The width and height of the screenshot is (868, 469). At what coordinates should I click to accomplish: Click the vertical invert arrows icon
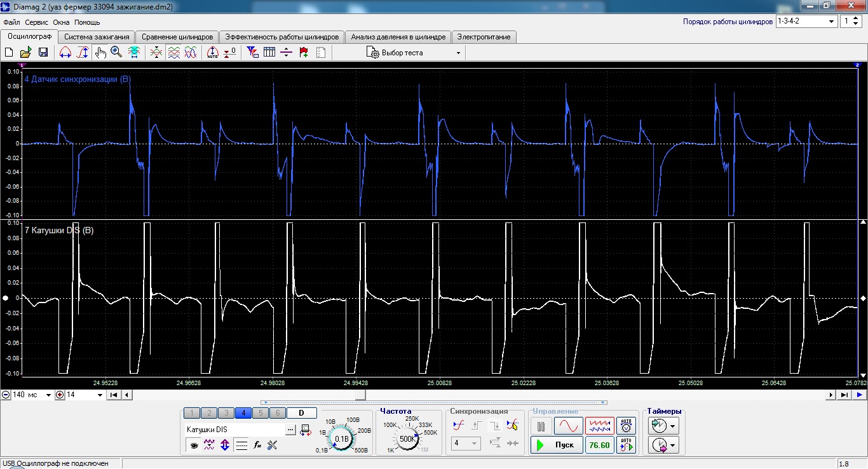click(x=225, y=445)
